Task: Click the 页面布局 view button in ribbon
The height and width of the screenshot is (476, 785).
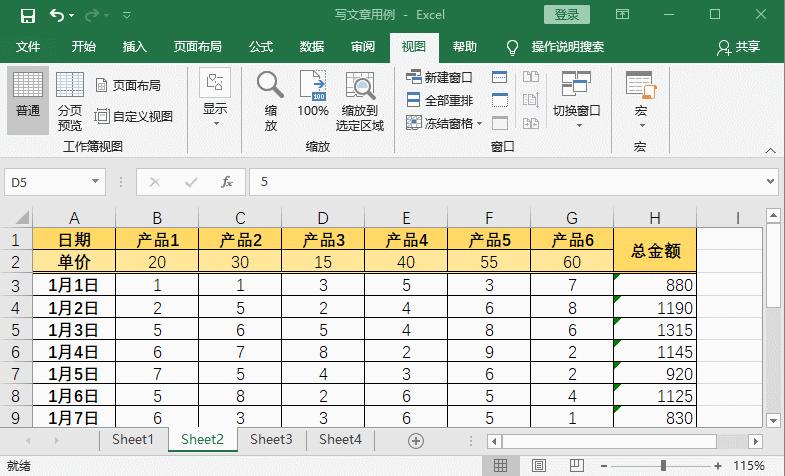Action: point(128,86)
